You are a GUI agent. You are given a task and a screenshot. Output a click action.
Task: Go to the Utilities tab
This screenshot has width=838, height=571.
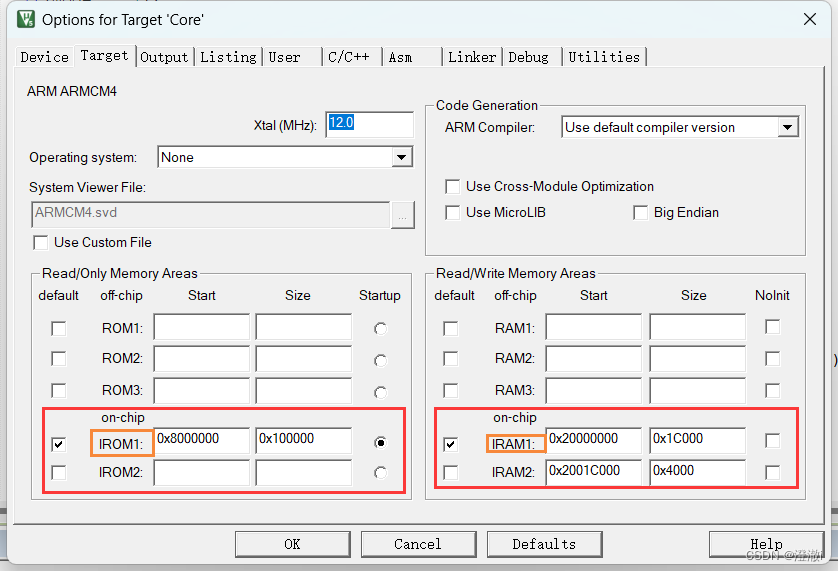[604, 57]
